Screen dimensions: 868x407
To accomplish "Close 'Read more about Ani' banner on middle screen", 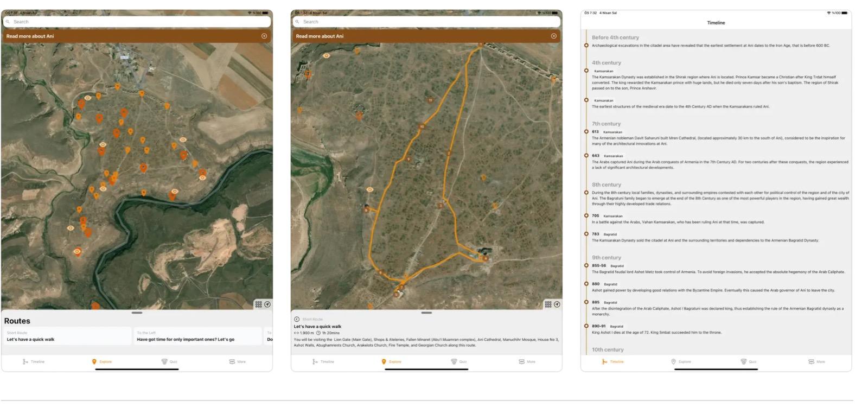I will coord(554,36).
